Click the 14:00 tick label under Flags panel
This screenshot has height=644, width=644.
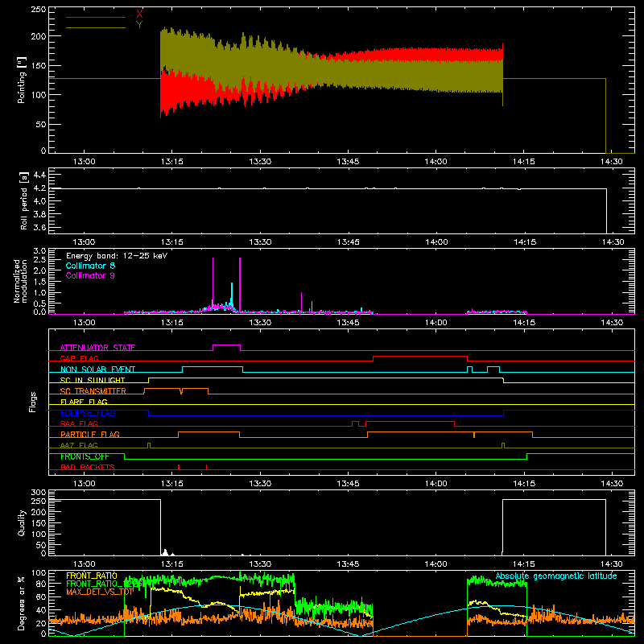click(436, 484)
